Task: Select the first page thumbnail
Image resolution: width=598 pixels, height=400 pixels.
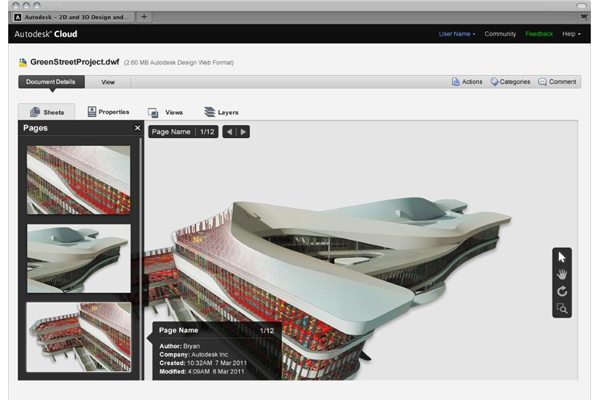Action: pyautogui.click(x=79, y=180)
